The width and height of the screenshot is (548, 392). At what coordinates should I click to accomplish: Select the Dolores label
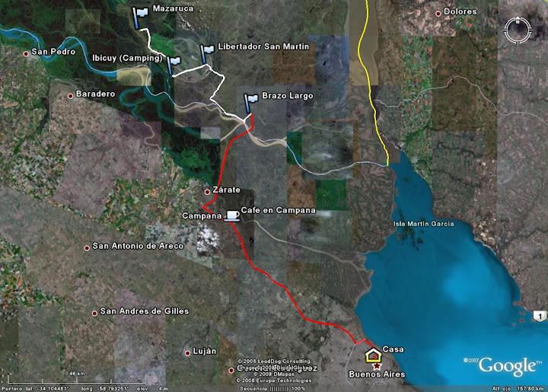(460, 11)
